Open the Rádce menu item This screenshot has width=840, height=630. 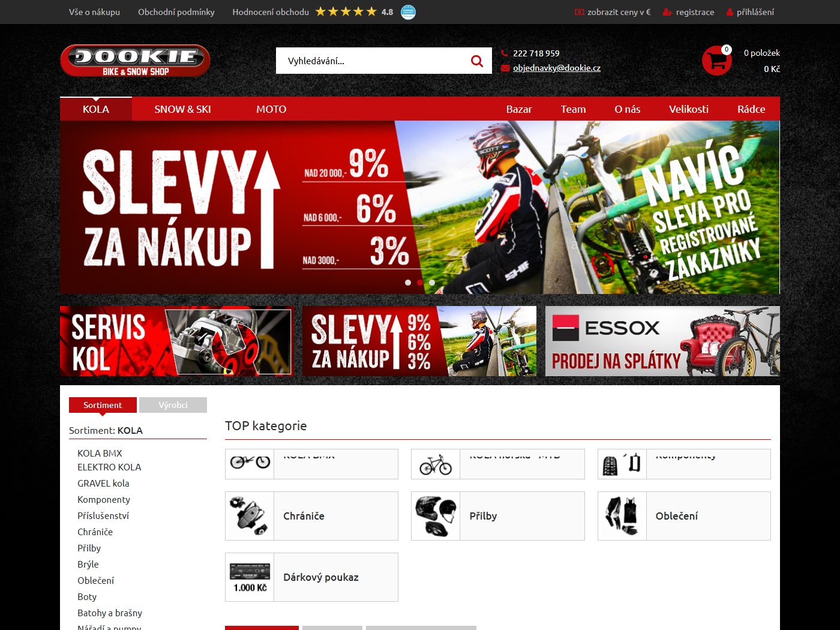(x=751, y=109)
